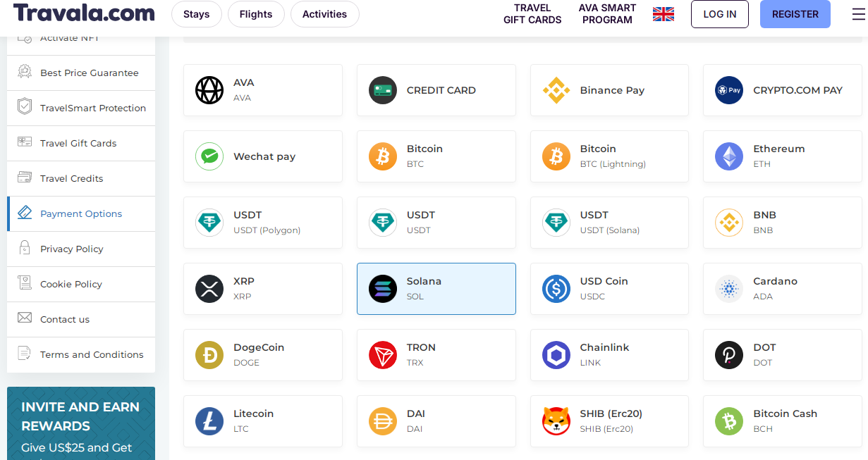Click the Bitcoin Cash green icon
868x460 pixels.
(x=729, y=421)
